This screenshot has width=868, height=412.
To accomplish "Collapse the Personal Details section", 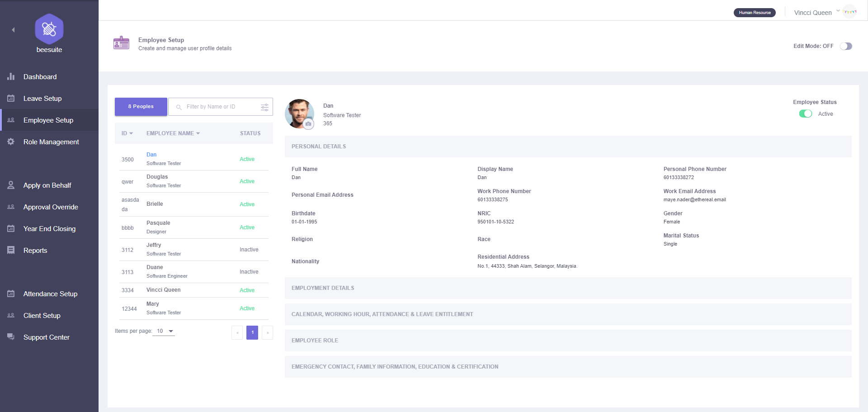I will click(568, 147).
